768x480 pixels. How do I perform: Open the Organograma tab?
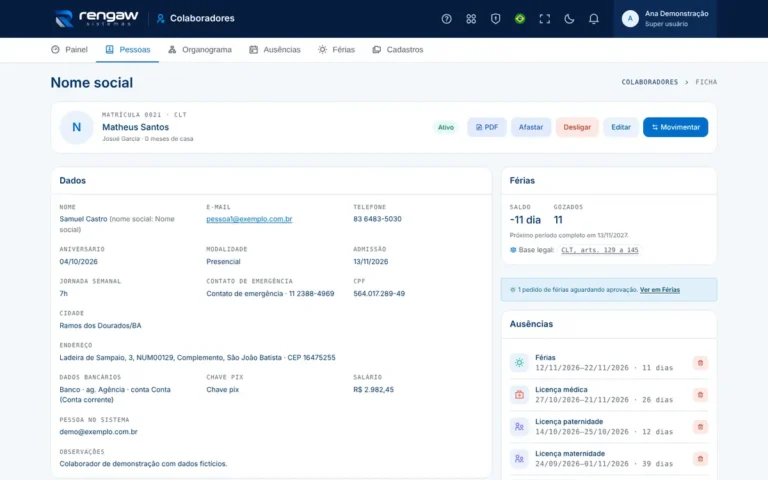click(x=200, y=49)
